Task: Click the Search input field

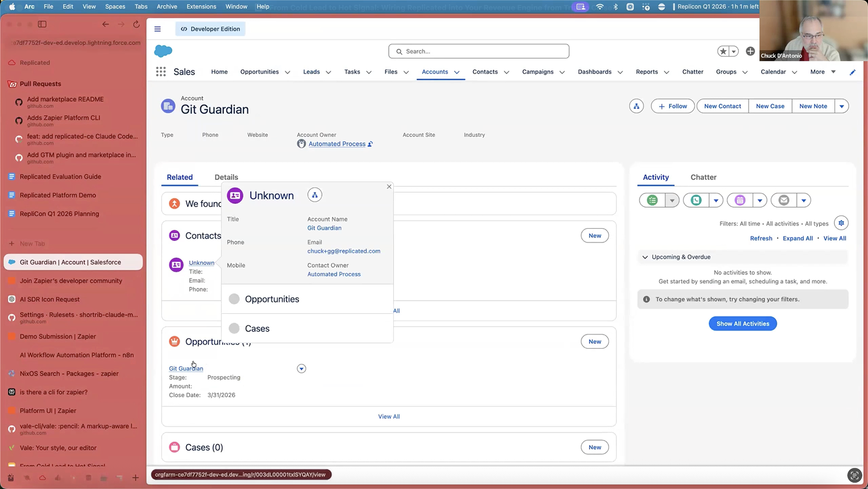Action: [x=479, y=51]
